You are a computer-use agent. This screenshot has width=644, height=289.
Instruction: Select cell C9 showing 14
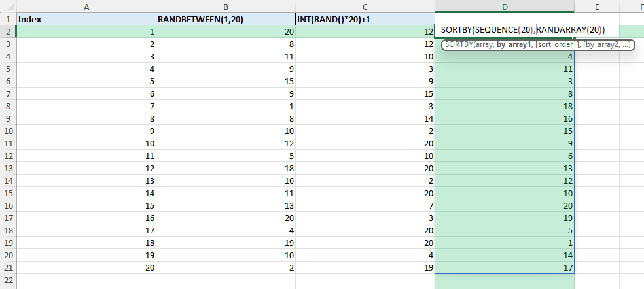click(x=365, y=118)
